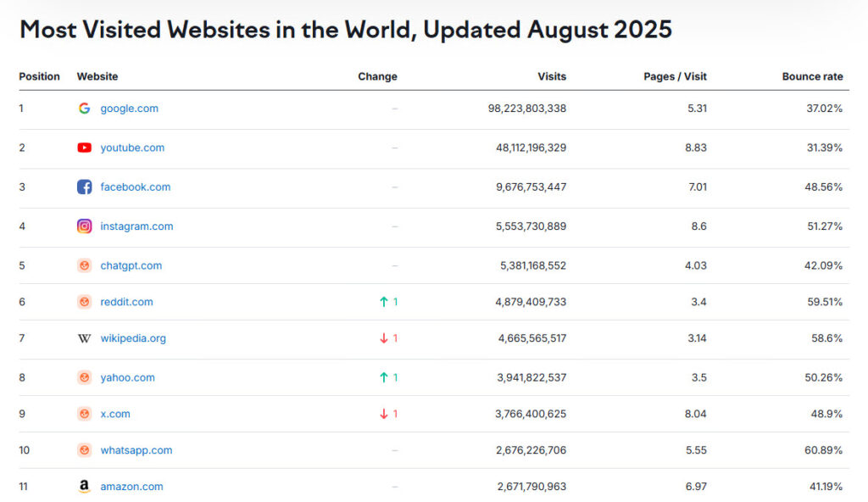Select visits value 4,879,409,733

coord(531,302)
